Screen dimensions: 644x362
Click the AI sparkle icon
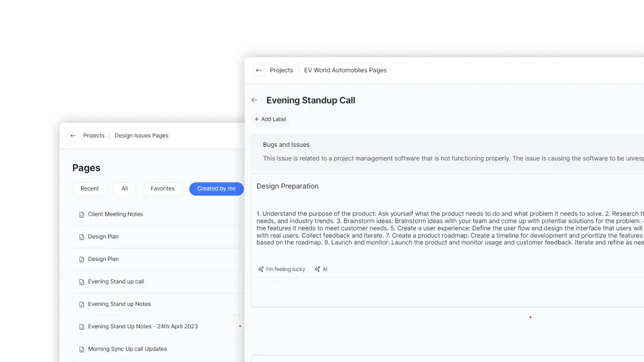[x=317, y=269]
